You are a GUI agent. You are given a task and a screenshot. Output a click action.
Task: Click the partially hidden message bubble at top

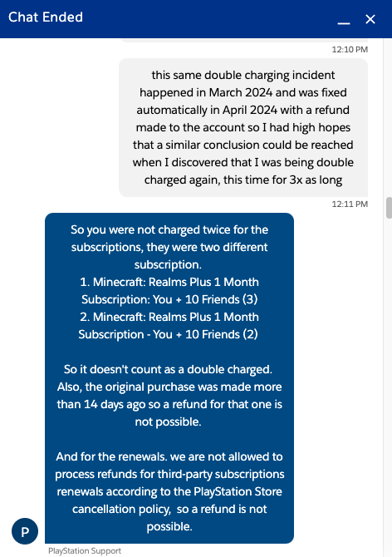pos(243,40)
